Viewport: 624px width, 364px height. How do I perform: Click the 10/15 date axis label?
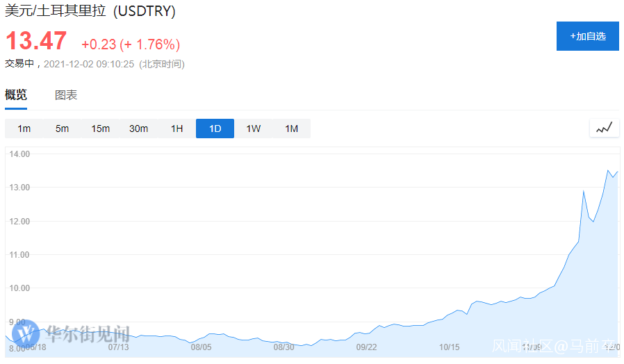pyautogui.click(x=450, y=347)
